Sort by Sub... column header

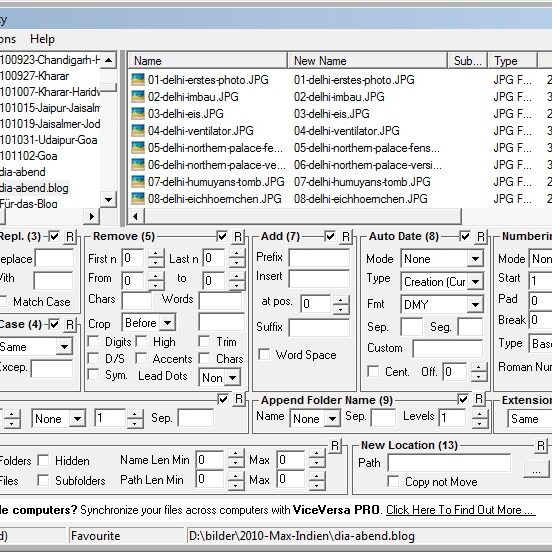[x=467, y=61]
